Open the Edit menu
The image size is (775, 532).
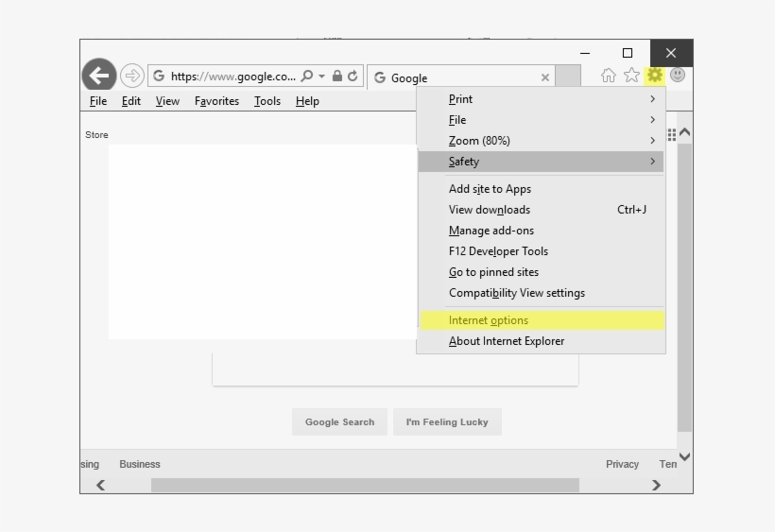tap(131, 101)
